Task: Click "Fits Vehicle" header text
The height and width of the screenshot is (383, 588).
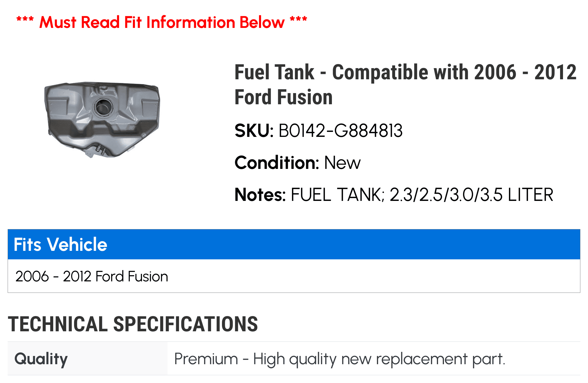Action: tap(61, 244)
